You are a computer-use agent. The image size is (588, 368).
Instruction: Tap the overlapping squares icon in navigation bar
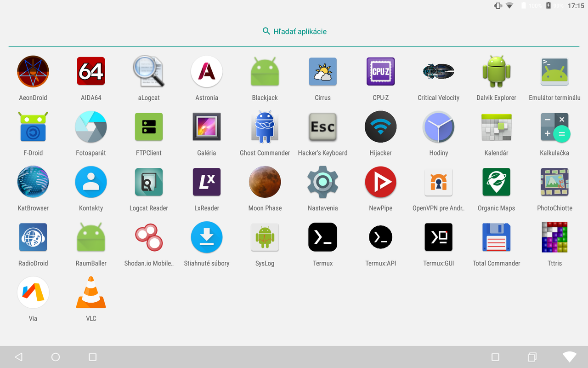coord(532,357)
